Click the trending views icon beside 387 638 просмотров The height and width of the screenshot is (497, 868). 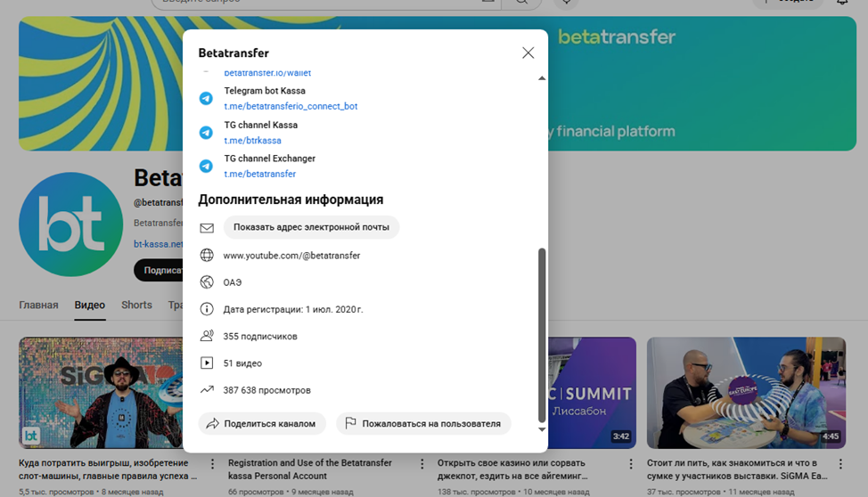click(207, 389)
